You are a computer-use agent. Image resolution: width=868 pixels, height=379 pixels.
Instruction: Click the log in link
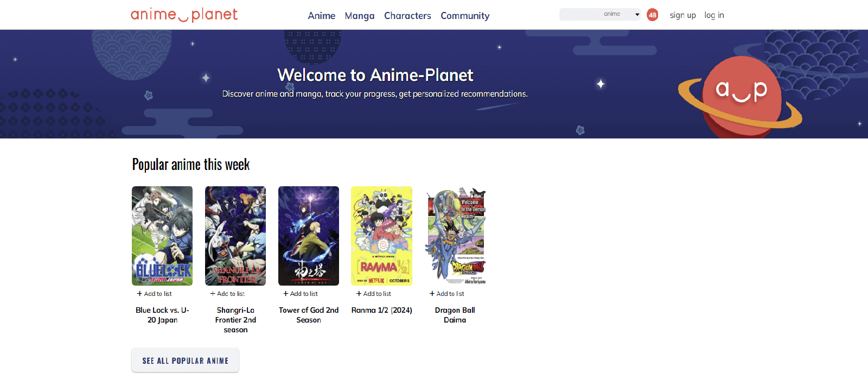(714, 15)
